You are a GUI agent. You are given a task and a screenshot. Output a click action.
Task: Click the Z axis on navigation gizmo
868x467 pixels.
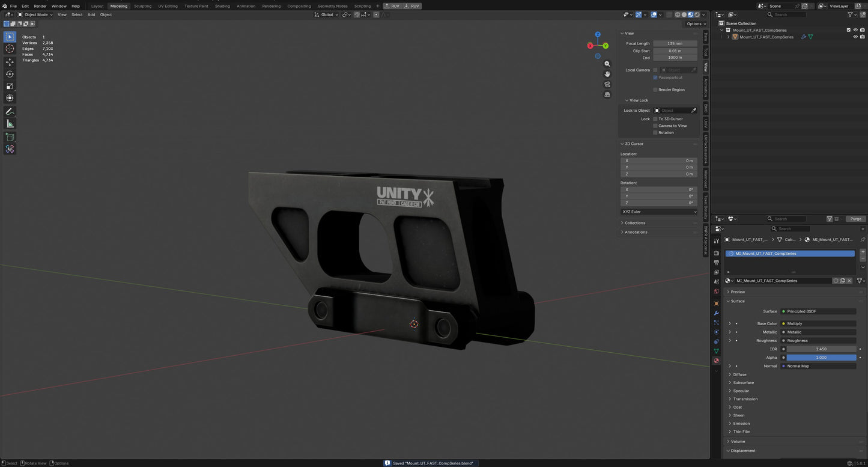[x=598, y=35]
